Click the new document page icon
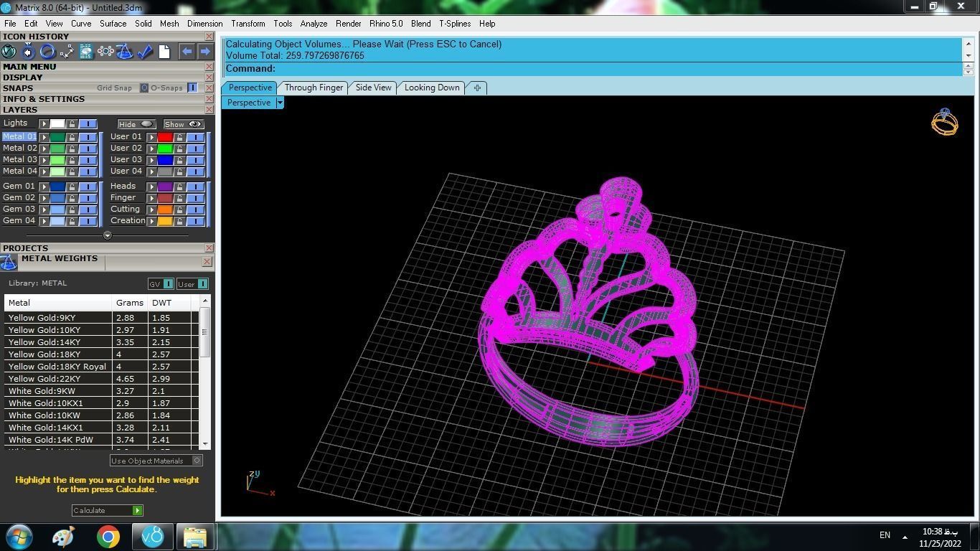980x551 pixels. (164, 51)
